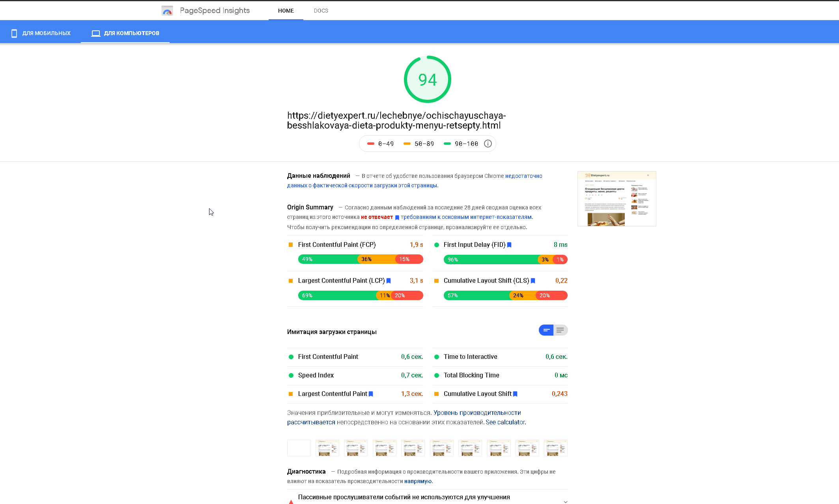Click the PageSpeed Insights logo icon
The width and height of the screenshot is (839, 504).
point(167,11)
